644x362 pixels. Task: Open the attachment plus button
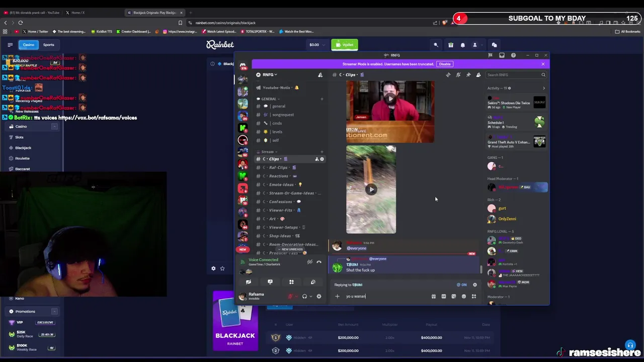[337, 297]
